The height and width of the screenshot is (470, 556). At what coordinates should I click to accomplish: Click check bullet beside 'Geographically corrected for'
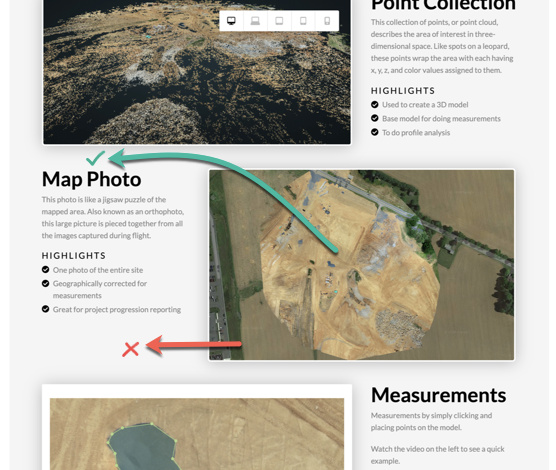(x=45, y=283)
